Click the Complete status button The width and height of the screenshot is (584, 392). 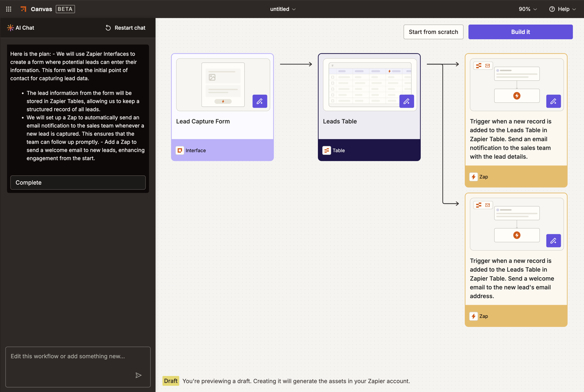[78, 182]
